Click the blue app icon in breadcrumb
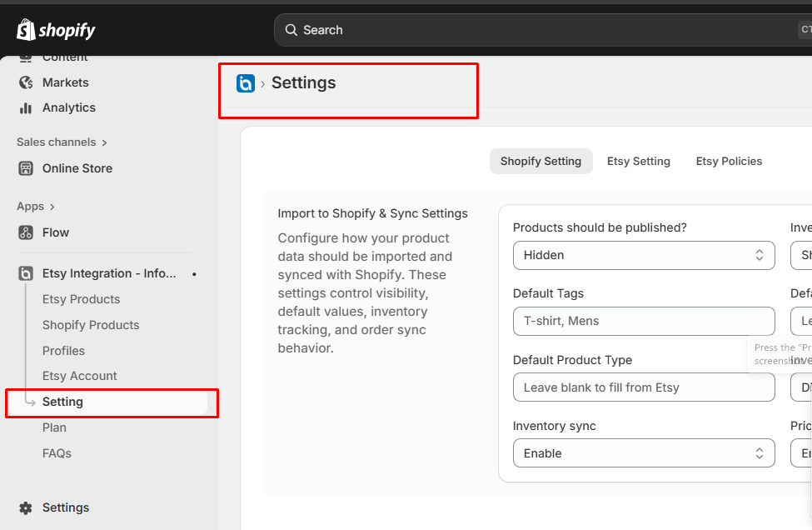This screenshot has height=530, width=812. [x=246, y=82]
